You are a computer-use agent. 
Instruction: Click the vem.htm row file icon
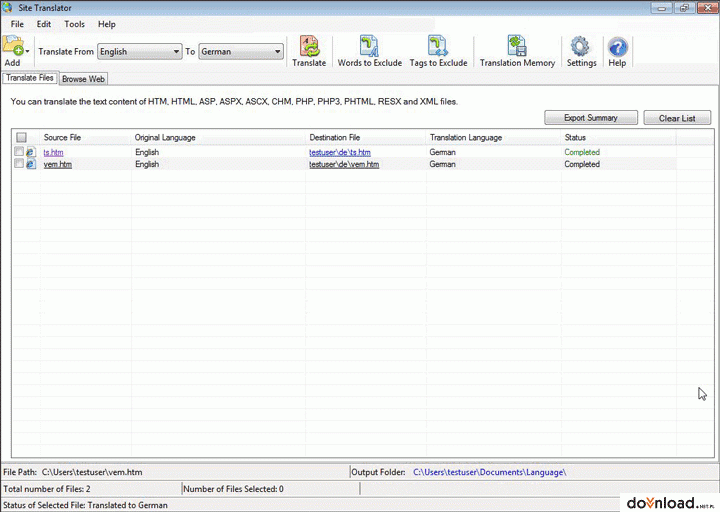click(x=31, y=164)
